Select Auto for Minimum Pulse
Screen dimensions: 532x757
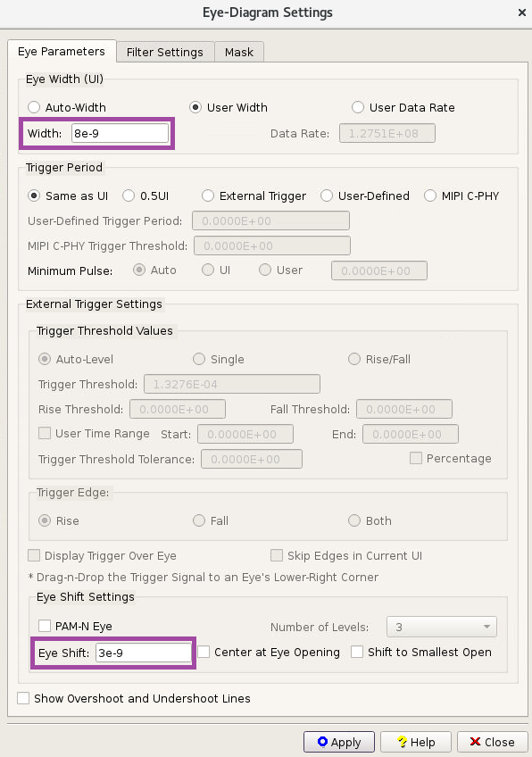(x=139, y=270)
